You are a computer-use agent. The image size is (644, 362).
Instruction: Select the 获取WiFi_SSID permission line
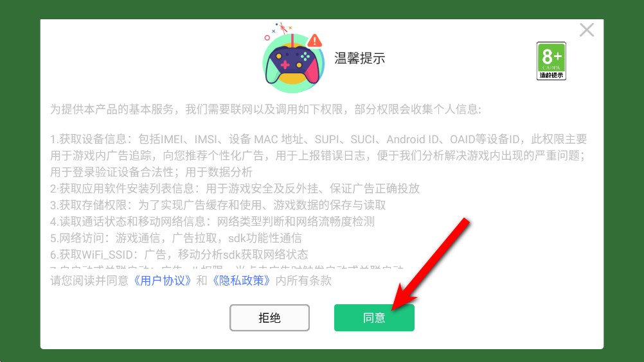[x=179, y=254]
